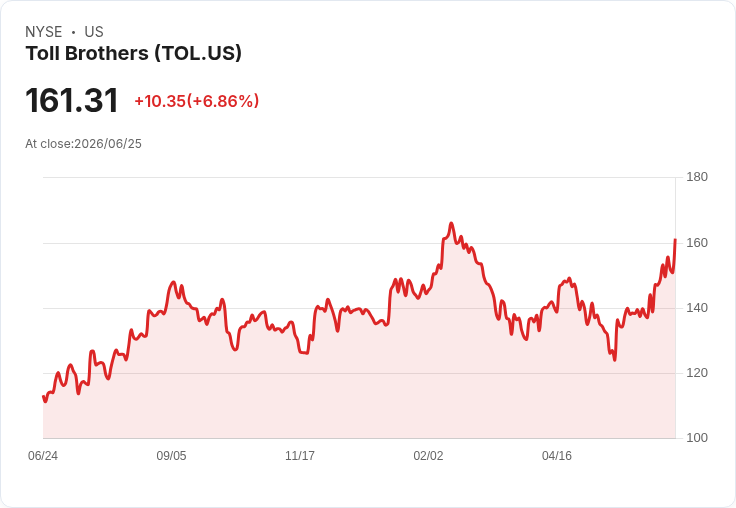Click the 04/16 date tick
This screenshot has height=508, width=736.
click(557, 456)
